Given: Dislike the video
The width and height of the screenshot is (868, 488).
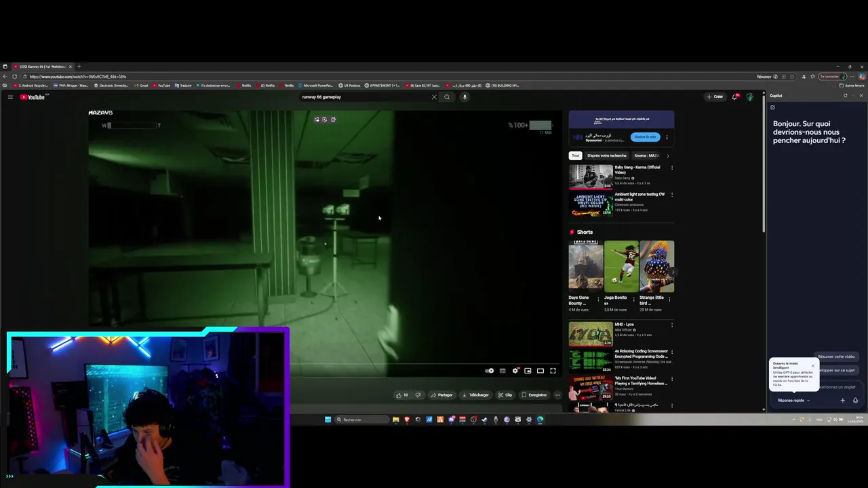Looking at the screenshot, I should click(x=418, y=395).
